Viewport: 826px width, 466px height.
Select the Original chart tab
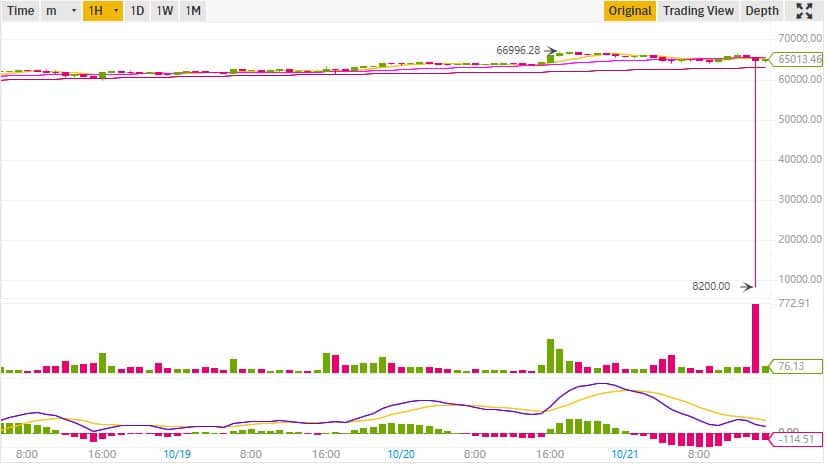[x=630, y=11]
